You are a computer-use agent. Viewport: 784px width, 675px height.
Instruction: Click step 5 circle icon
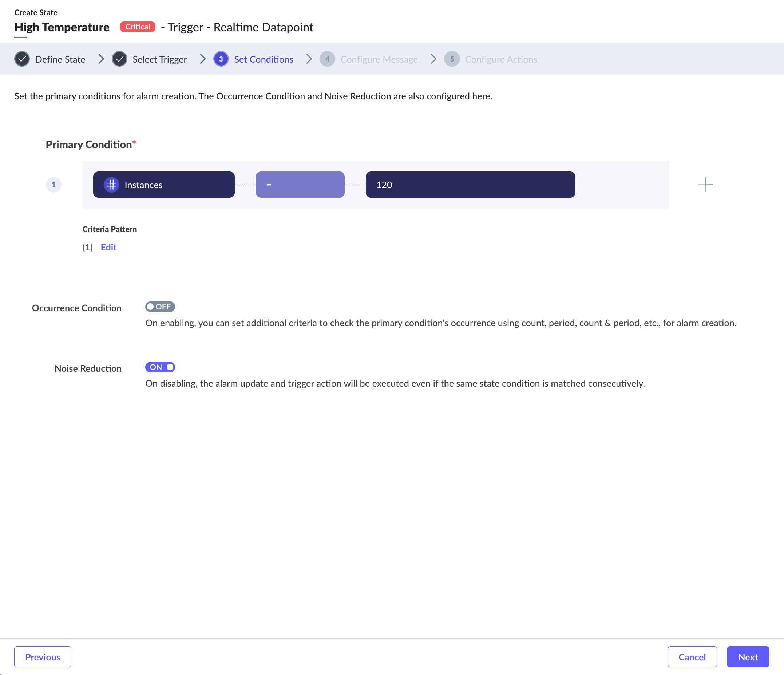452,59
